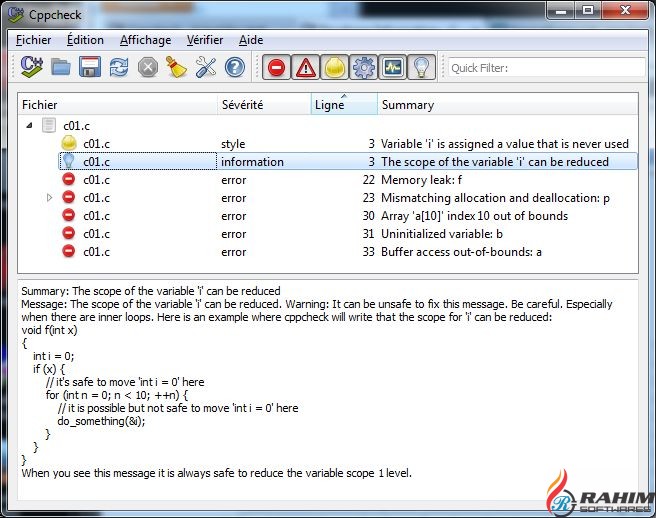
Task: Toggle showing errors with the red stop icon
Action: 276,67
